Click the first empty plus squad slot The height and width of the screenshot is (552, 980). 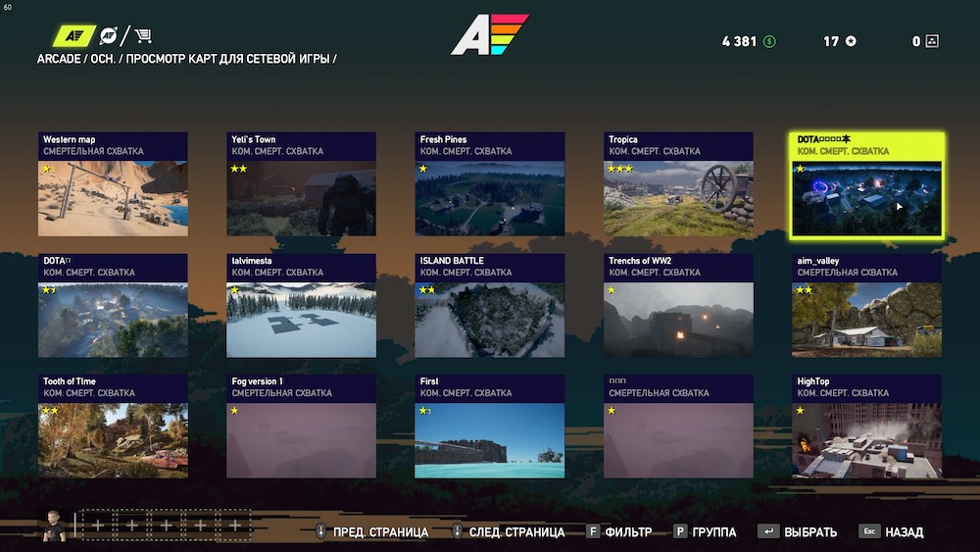tap(98, 526)
